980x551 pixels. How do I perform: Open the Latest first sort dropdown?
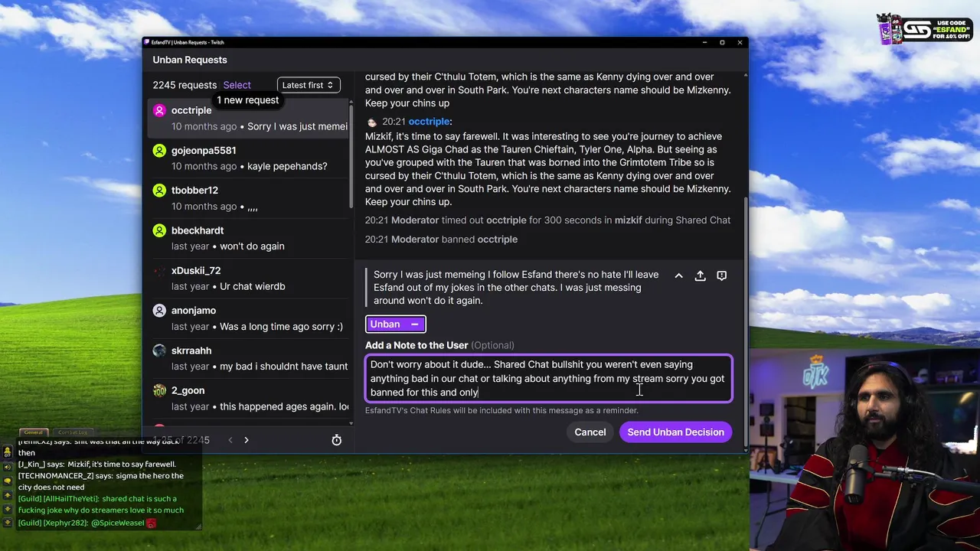[309, 85]
